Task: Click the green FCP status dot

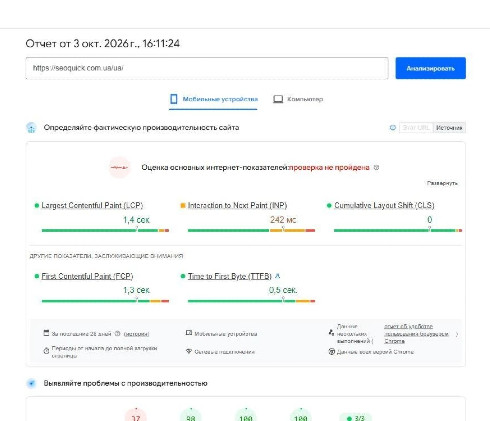Action: click(x=37, y=276)
